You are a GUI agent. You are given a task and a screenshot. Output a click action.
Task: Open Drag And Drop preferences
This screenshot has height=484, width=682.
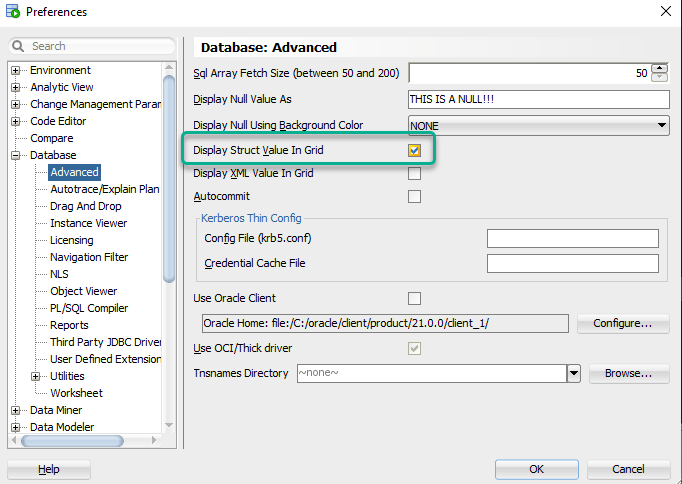tap(86, 206)
